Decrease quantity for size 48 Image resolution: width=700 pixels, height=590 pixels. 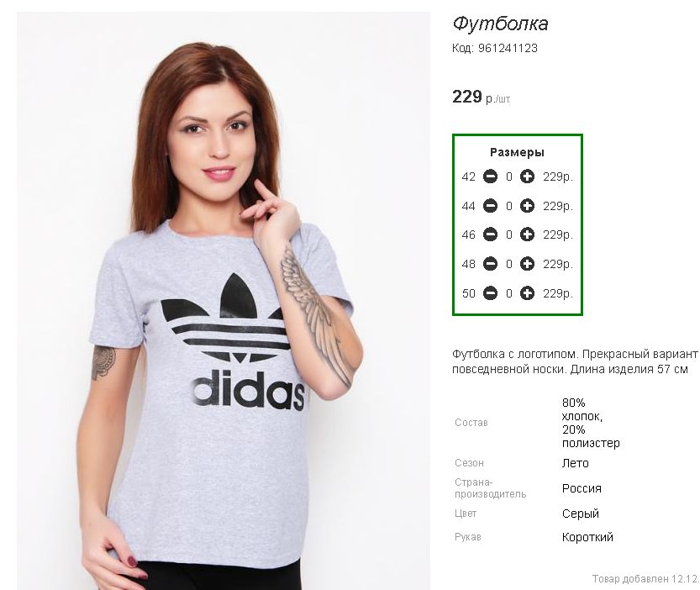tap(490, 264)
